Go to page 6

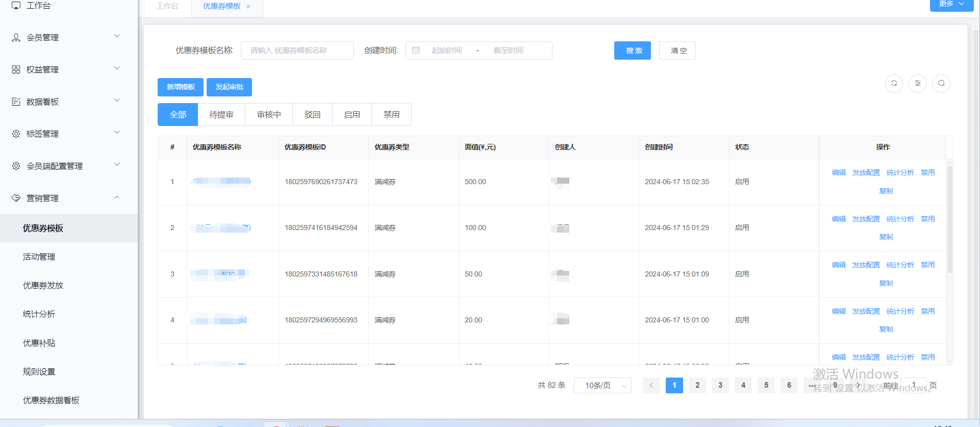pyautogui.click(x=789, y=385)
